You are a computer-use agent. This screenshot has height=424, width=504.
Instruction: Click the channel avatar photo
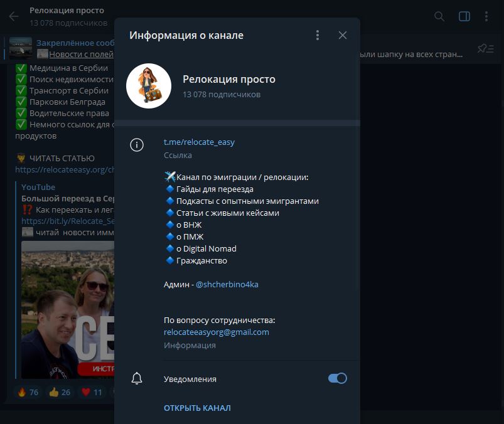[149, 86]
